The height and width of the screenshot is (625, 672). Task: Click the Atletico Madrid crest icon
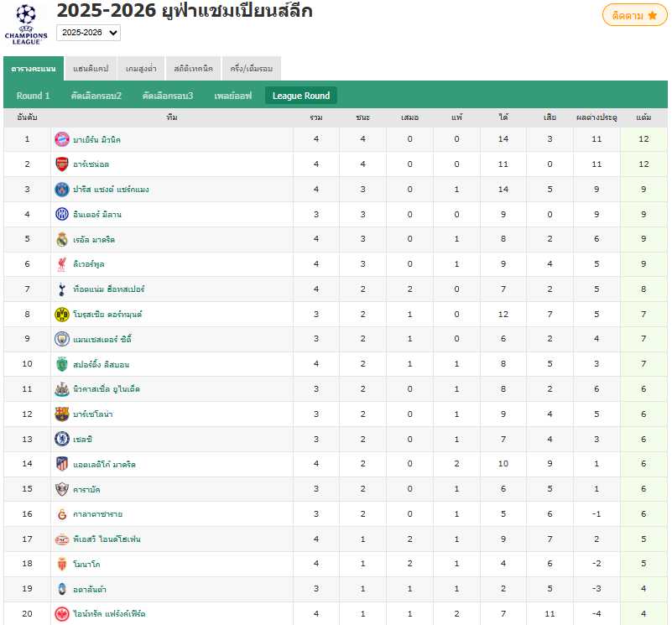click(62, 464)
